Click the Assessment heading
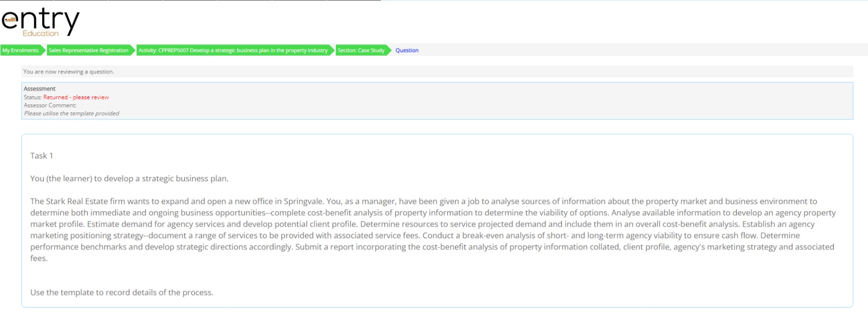 pos(40,89)
